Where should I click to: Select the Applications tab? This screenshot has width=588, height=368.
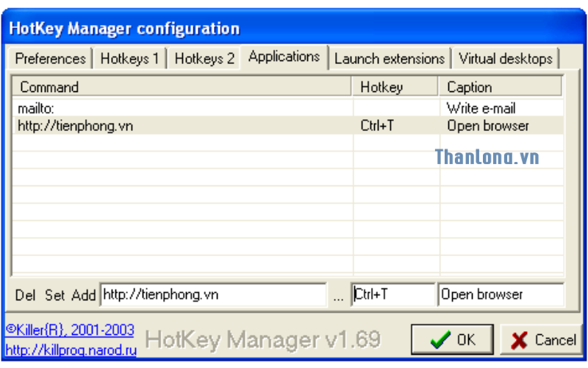click(284, 57)
